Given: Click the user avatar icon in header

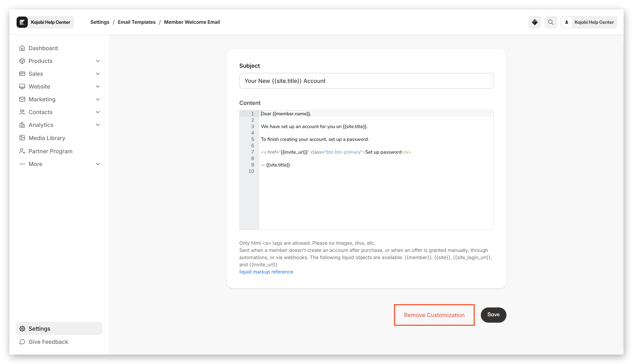Looking at the screenshot, I should tap(566, 22).
